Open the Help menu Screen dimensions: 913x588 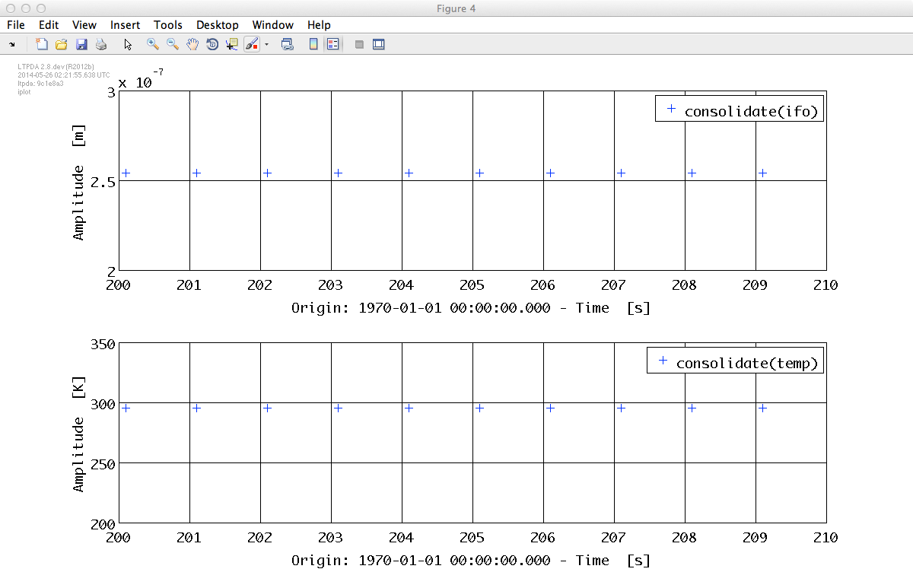pyautogui.click(x=319, y=25)
